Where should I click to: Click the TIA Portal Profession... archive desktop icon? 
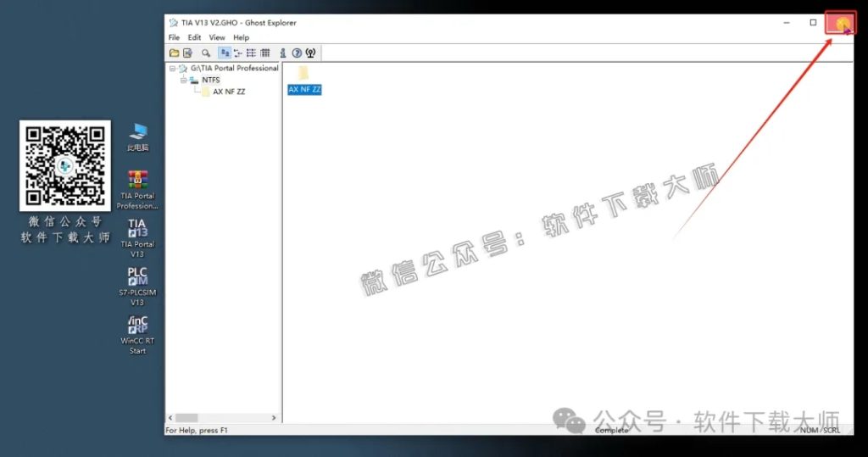coord(137,190)
